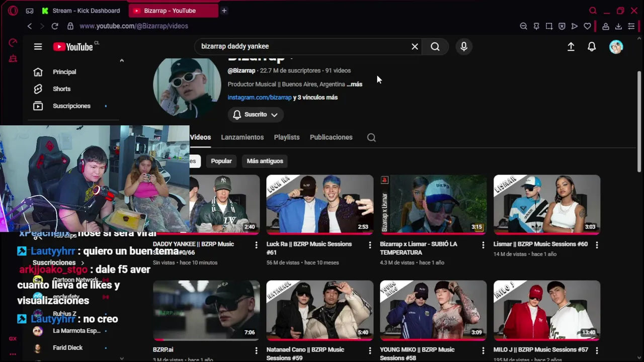Screen dimensions: 644x362
Task: Play the Daddy Yankee session thumbnail
Action: (224, 205)
